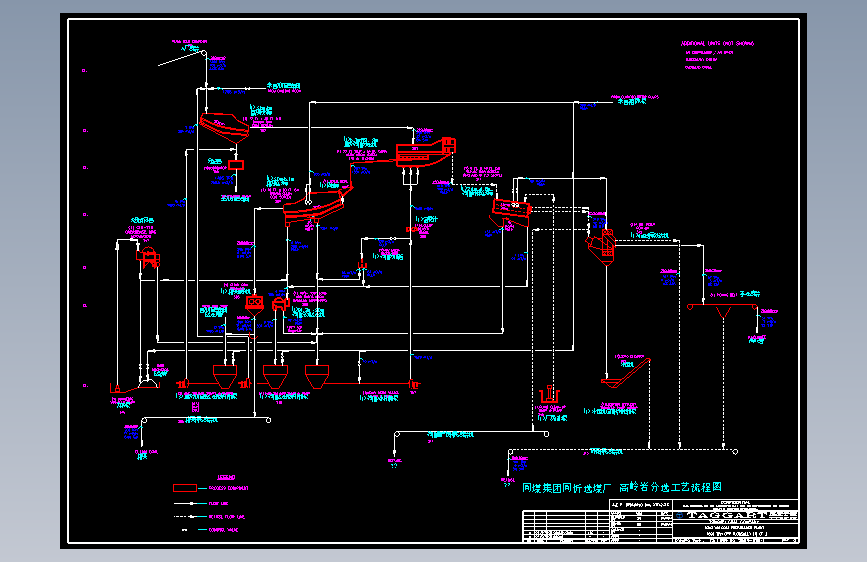Screen dimensions: 867x562
Task: Click the ADDITIONAL UNITS (NOT SHOWN) note
Action: [717, 43]
